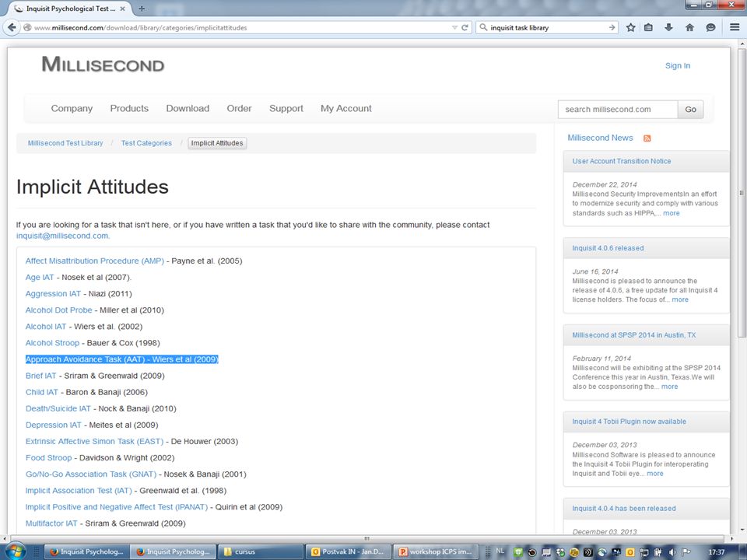The image size is (747, 560).
Task: Bookmark this page with the star icon
Action: (x=631, y=28)
